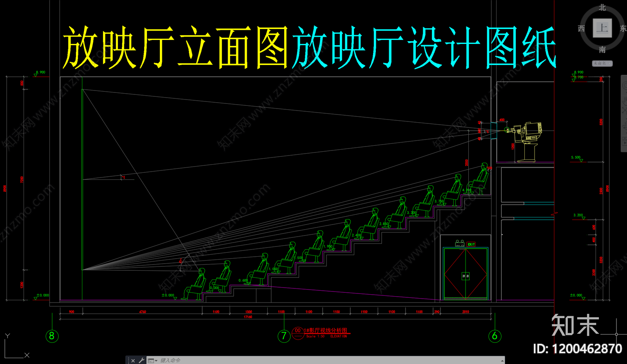Click 西 on ViewCube compass
Viewport: 627px width, 364px height.
click(x=582, y=28)
